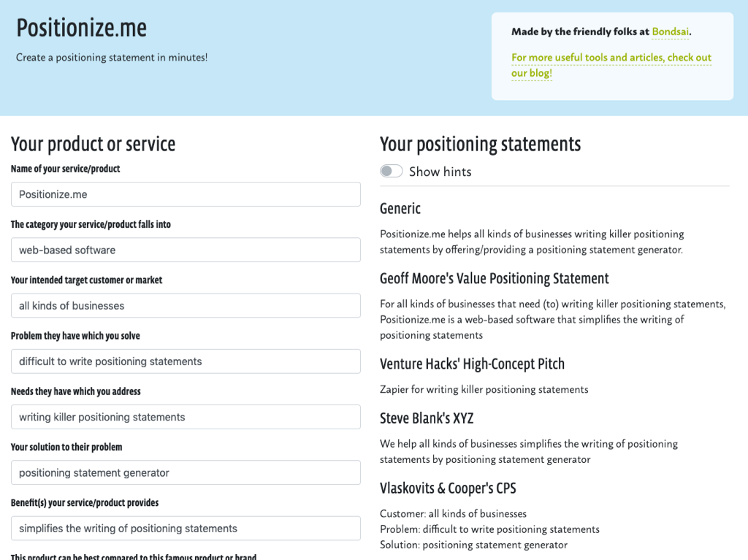Viewport: 748px width, 560px height.
Task: Click the Venture Hacks' High-Concept Pitch heading
Action: coord(472,364)
